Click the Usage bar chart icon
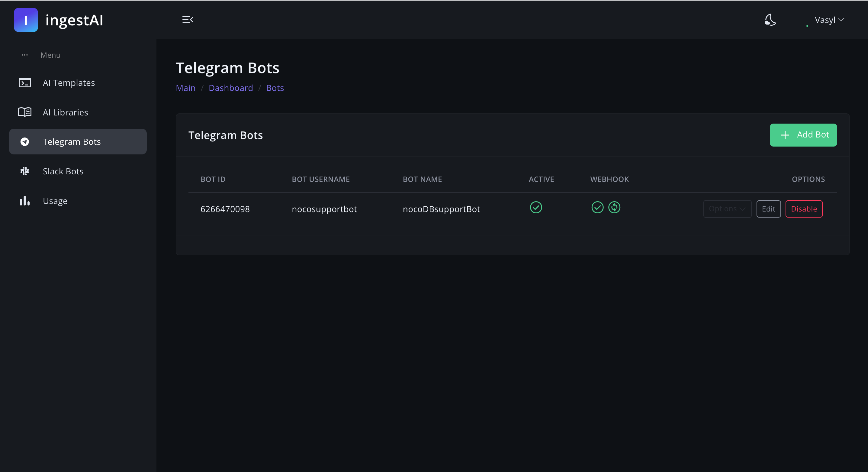Image resolution: width=868 pixels, height=472 pixels. 24,201
